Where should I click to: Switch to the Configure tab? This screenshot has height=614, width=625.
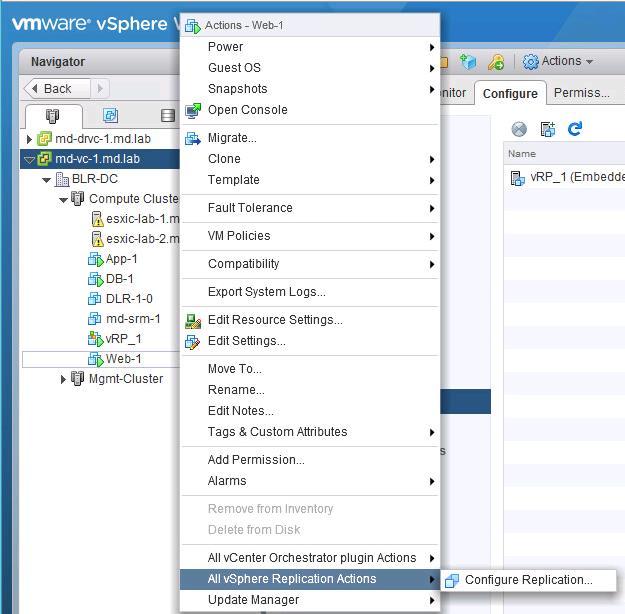coord(510,93)
